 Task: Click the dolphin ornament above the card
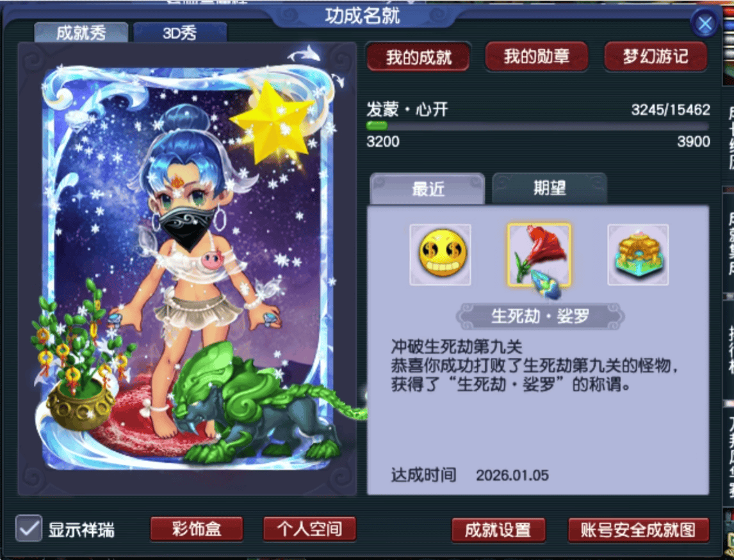(x=304, y=54)
